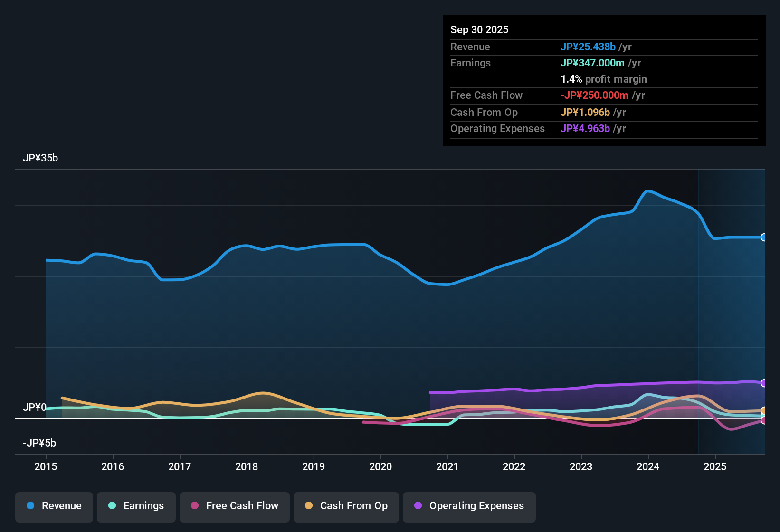The image size is (780, 532).
Task: Select the Free Cash Flow endpoint marker
Action: point(764,420)
